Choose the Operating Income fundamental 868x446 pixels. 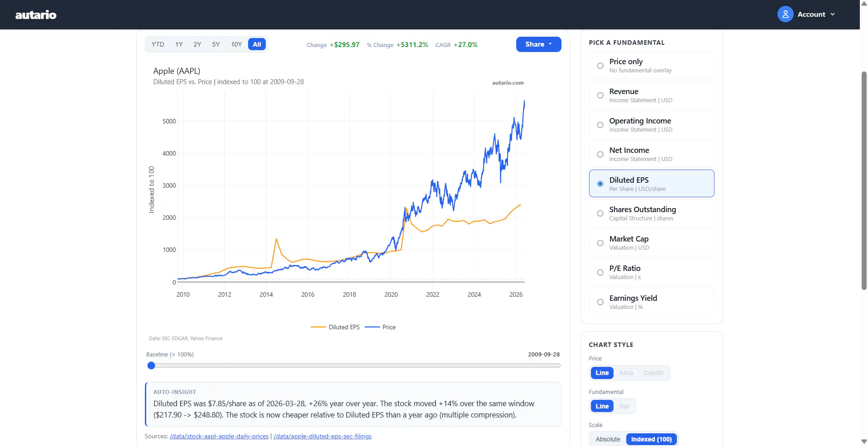tap(652, 124)
